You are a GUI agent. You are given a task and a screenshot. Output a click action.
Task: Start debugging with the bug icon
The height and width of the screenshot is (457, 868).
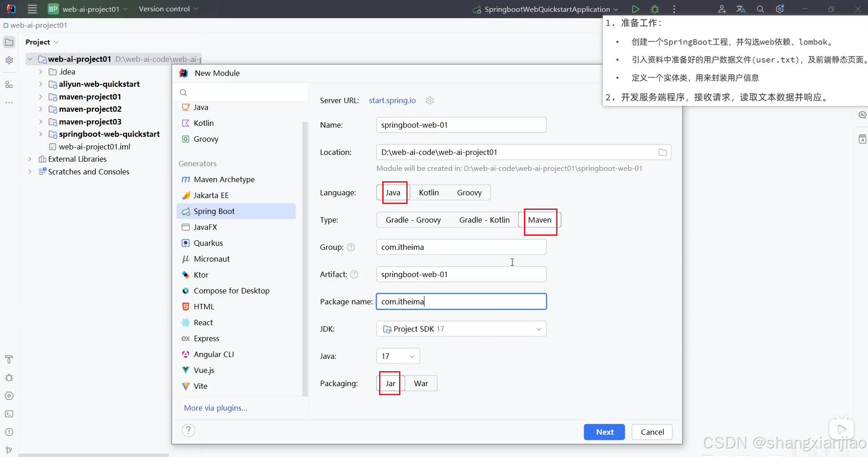pos(655,9)
